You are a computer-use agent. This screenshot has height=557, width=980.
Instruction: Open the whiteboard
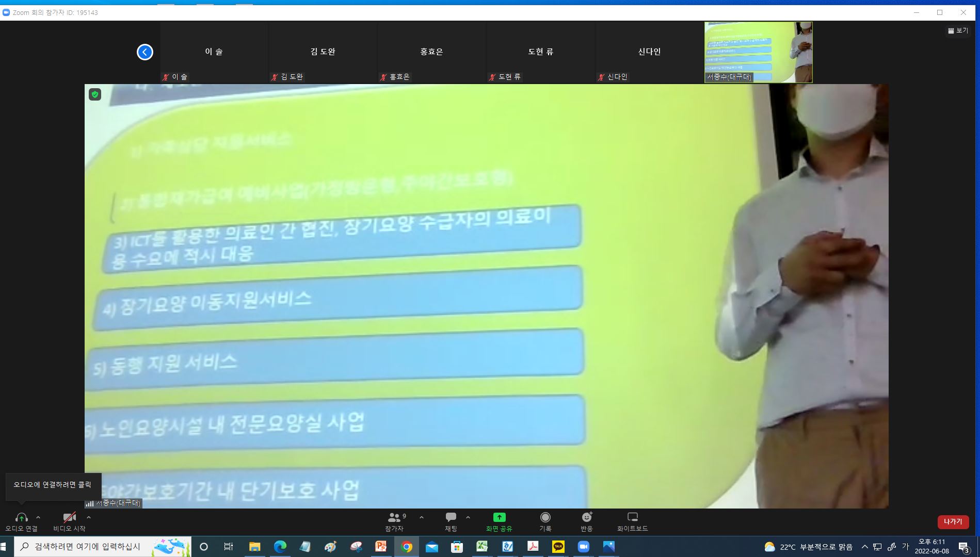coord(632,521)
